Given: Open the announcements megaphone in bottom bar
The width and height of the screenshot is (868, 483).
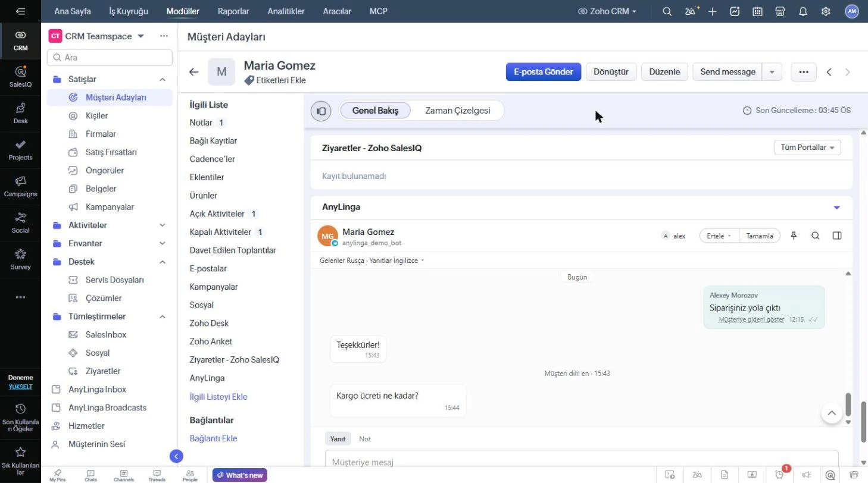Looking at the screenshot, I should coord(807,475).
